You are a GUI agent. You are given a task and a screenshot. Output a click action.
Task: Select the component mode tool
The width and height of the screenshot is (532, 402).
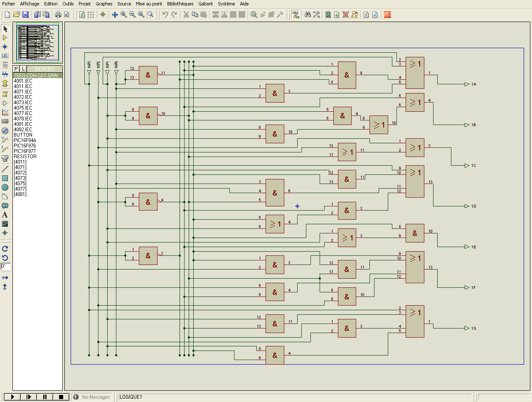click(x=5, y=38)
